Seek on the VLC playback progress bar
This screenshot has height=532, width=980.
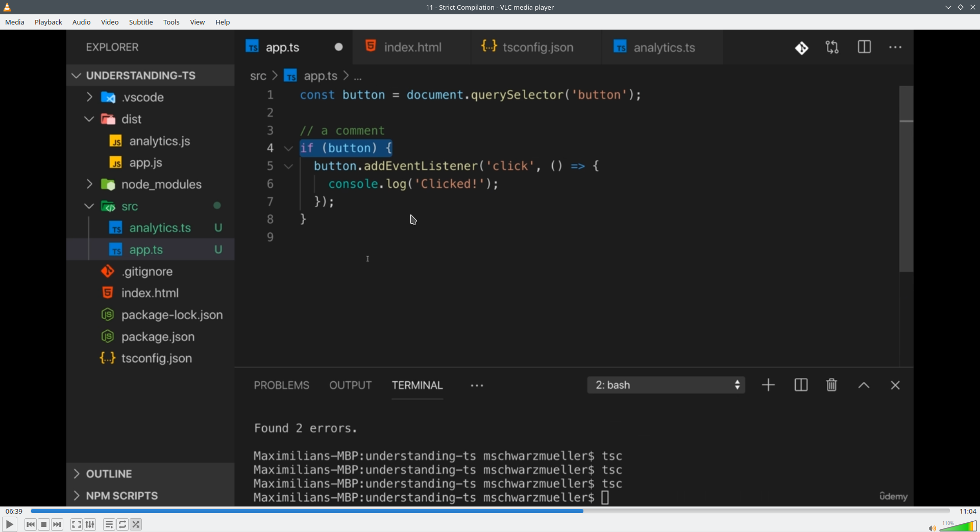point(490,511)
